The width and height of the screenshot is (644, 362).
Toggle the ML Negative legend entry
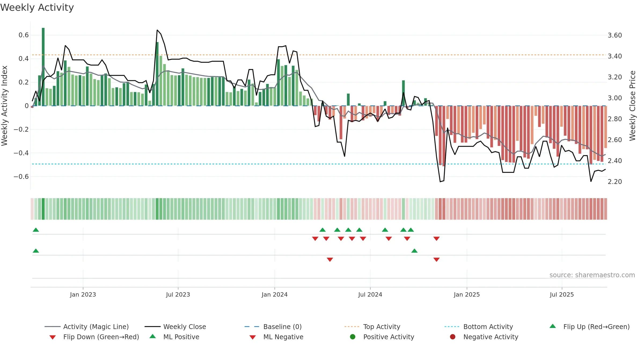pyautogui.click(x=276, y=337)
